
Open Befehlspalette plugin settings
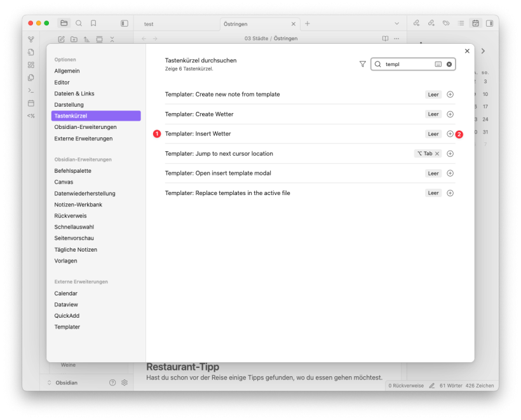96,171
